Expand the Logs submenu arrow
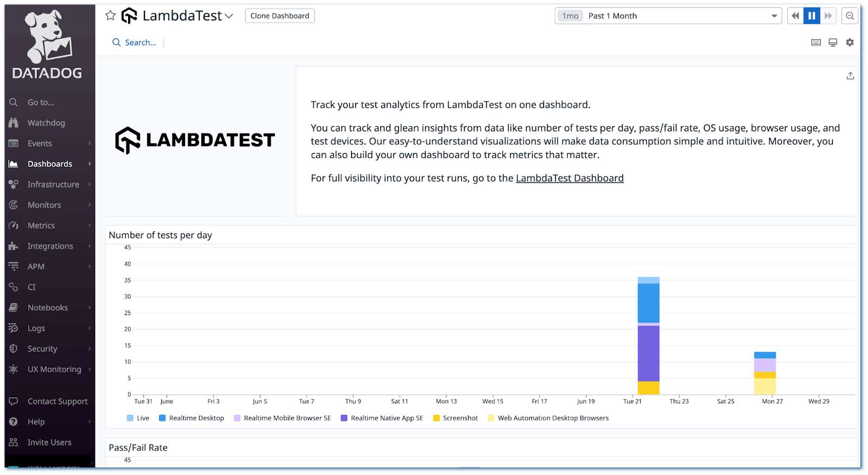The height and width of the screenshot is (475, 868). (x=90, y=328)
